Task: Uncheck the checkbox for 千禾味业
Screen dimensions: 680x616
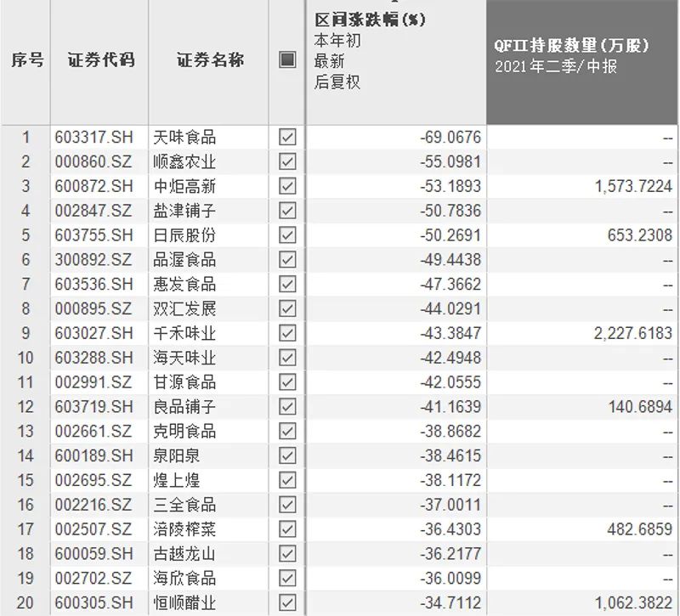Action: click(287, 333)
